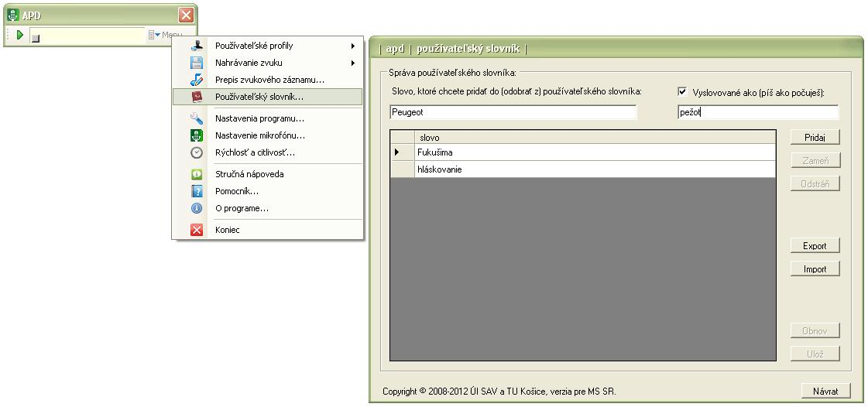Click the blue info icon for O programe

[197, 208]
